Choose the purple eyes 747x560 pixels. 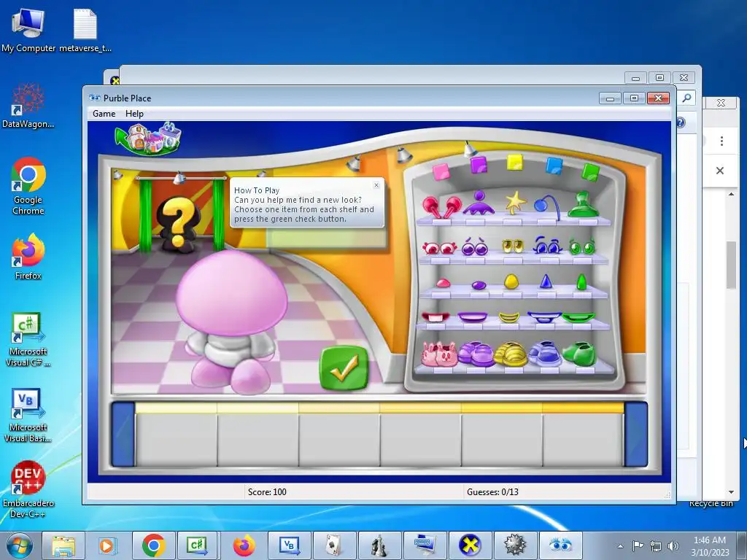(475, 246)
